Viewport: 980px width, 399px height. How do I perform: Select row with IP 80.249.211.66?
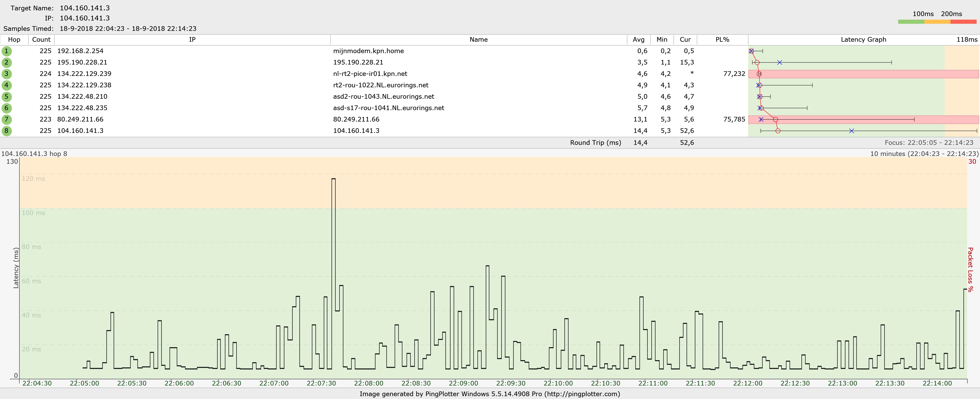[x=80, y=119]
